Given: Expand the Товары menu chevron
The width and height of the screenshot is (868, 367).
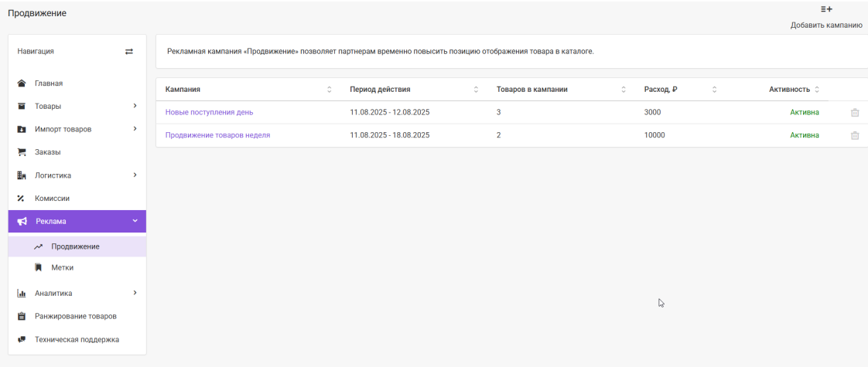Looking at the screenshot, I should [135, 106].
